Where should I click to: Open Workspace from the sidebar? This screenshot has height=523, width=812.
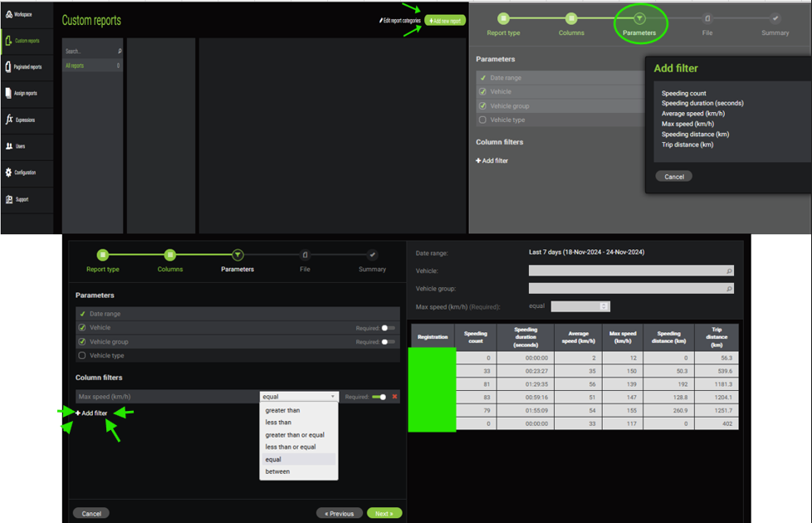pyautogui.click(x=23, y=14)
